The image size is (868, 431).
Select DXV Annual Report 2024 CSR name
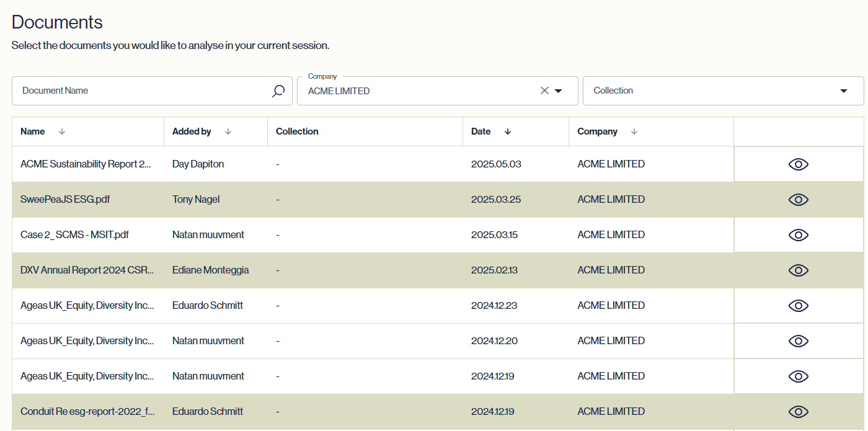point(87,270)
